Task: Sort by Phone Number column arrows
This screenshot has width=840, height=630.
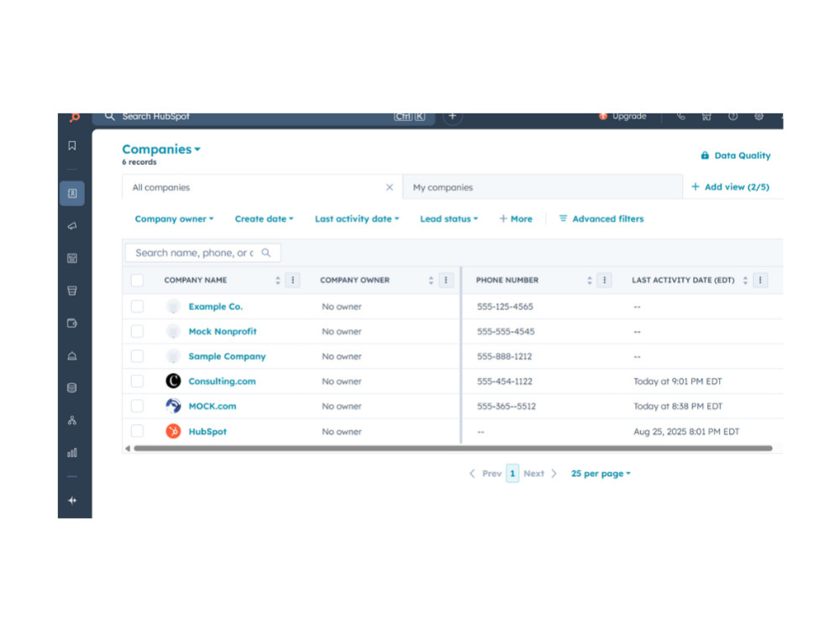Action: pos(590,281)
